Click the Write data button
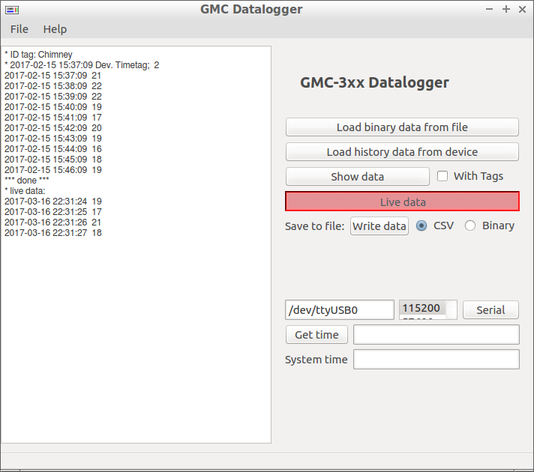534x472 pixels. (379, 226)
